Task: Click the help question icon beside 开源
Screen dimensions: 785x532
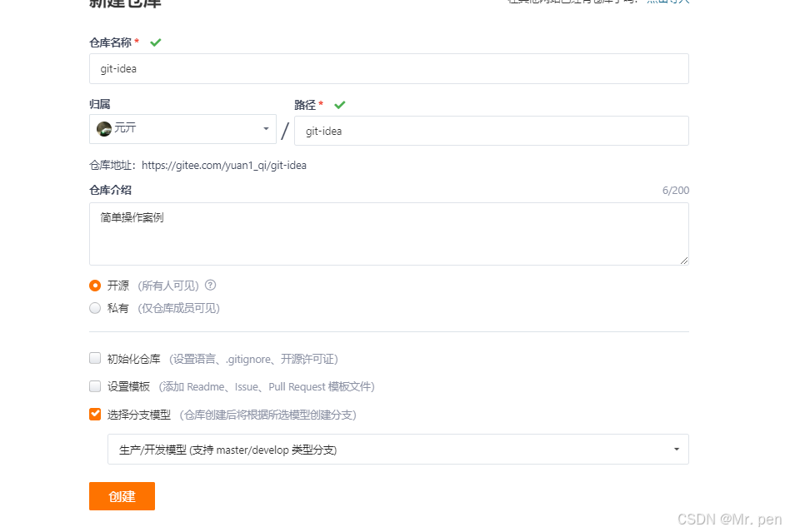Action: 211,285
